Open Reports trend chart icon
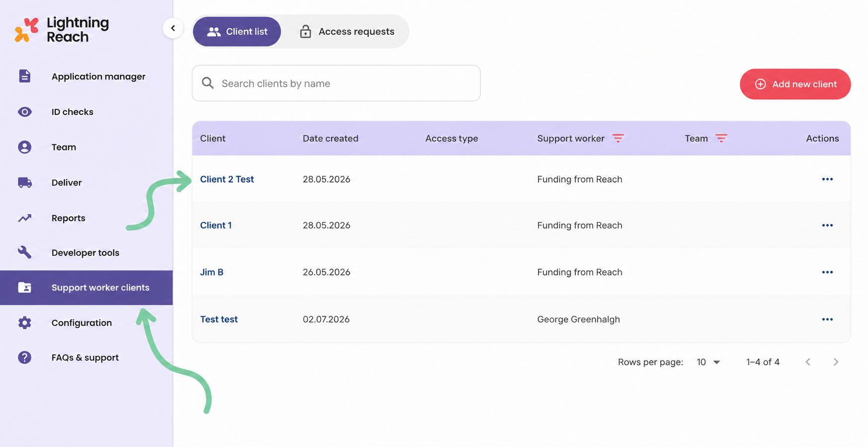Viewport: 868px width, 447px height. pos(25,218)
